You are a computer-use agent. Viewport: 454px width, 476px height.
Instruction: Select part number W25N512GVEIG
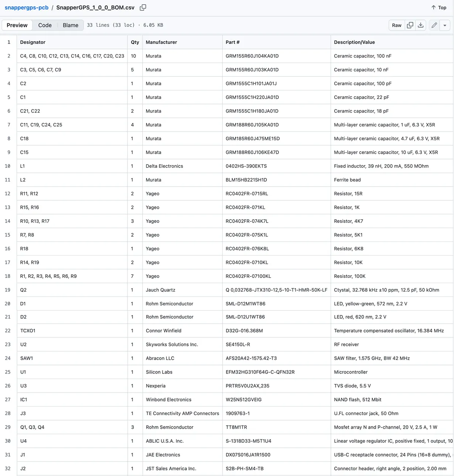(244, 399)
